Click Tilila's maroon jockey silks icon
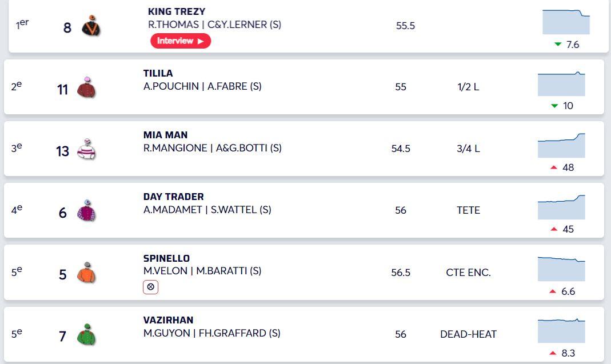The height and width of the screenshot is (364, 611). (x=86, y=88)
